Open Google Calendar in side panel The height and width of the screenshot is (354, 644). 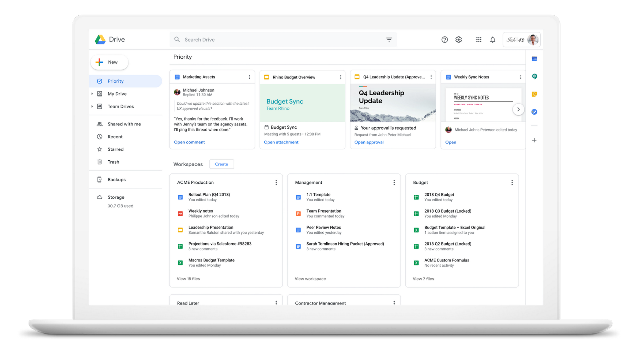[x=534, y=59]
